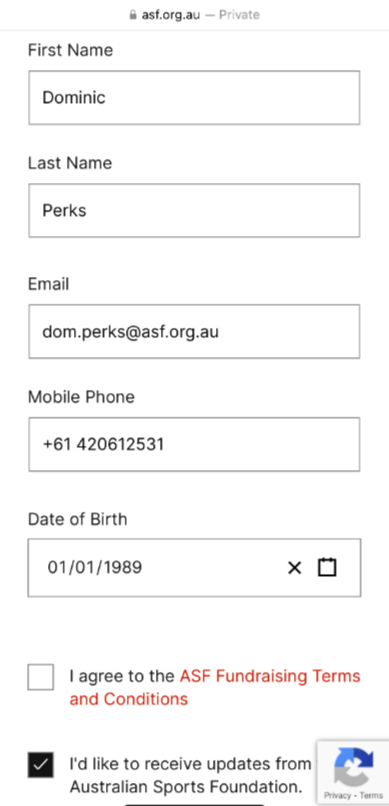Click the reCAPTCHA badge logo
Image resolution: width=389 pixels, height=806 pixels.
[x=354, y=766]
